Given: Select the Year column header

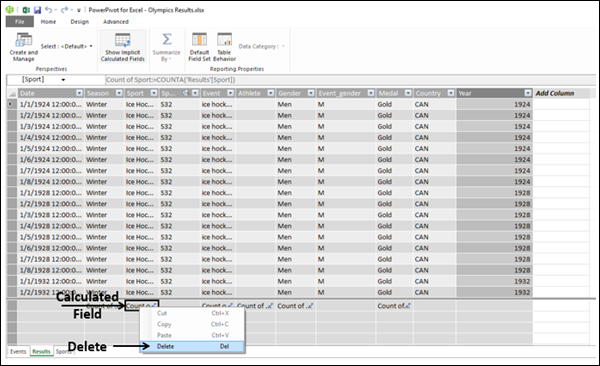Looking at the screenshot, I should pos(494,93).
